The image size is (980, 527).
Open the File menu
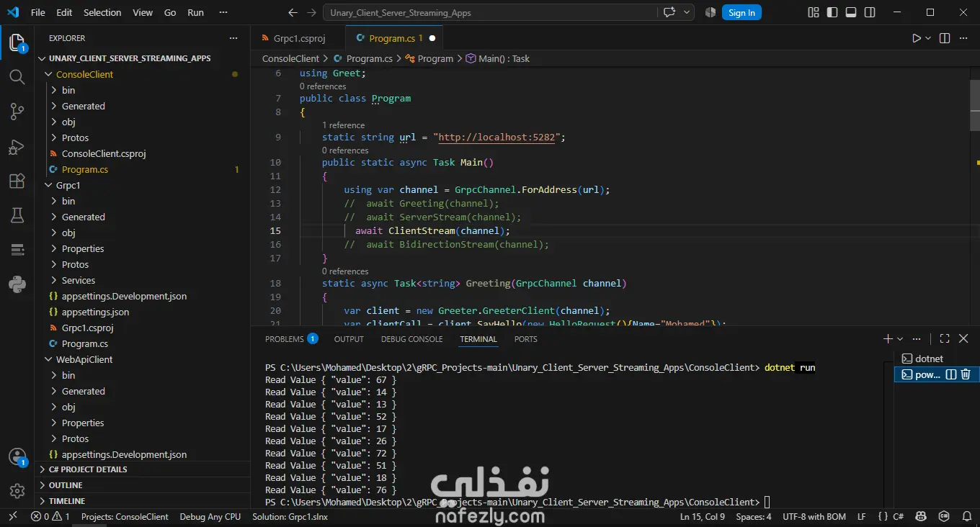[x=38, y=12]
